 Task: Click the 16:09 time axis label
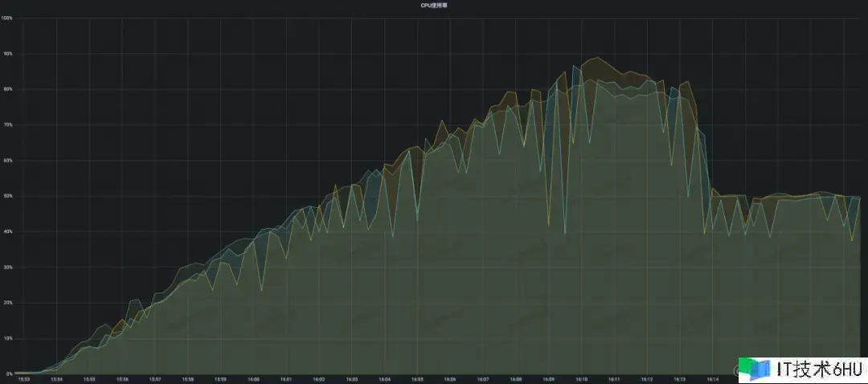(549, 379)
